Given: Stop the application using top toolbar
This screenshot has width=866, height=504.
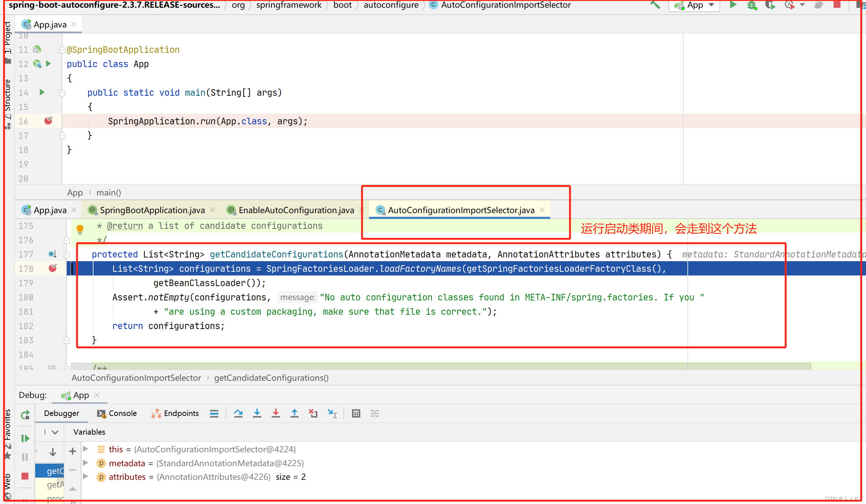Looking at the screenshot, I should [837, 5].
